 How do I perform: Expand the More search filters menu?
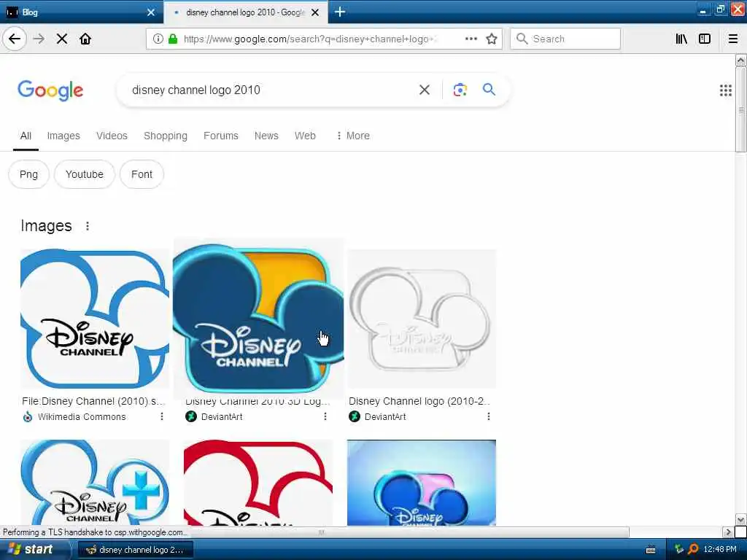352,136
